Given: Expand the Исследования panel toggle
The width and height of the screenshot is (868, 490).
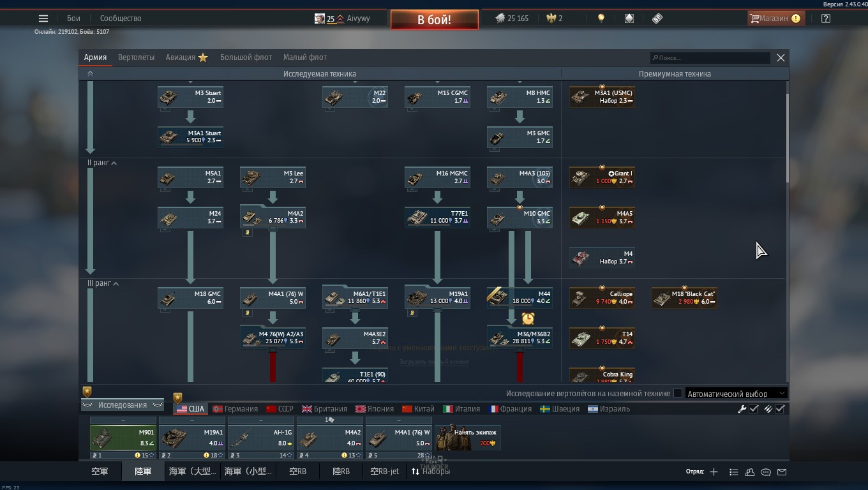Looking at the screenshot, I should click(123, 405).
